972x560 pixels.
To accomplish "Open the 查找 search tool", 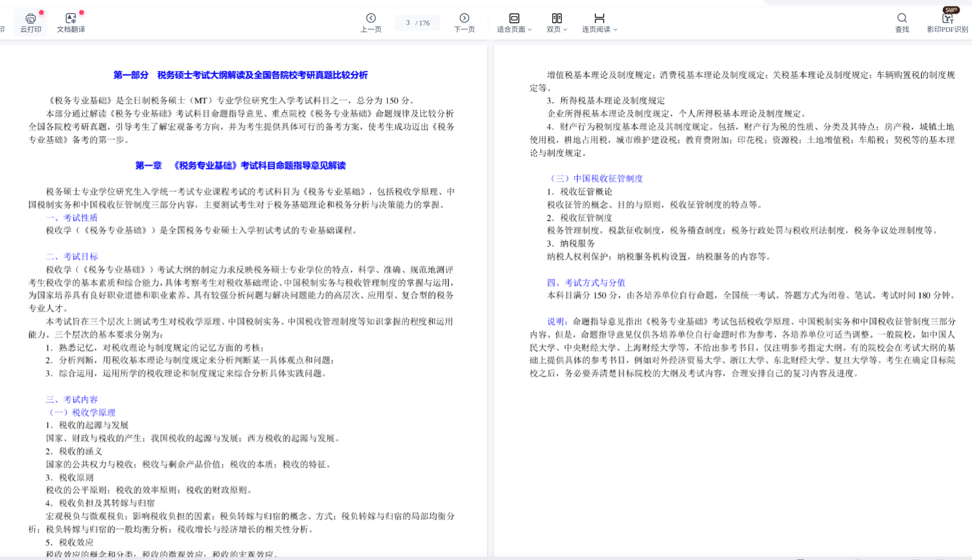I will point(902,18).
